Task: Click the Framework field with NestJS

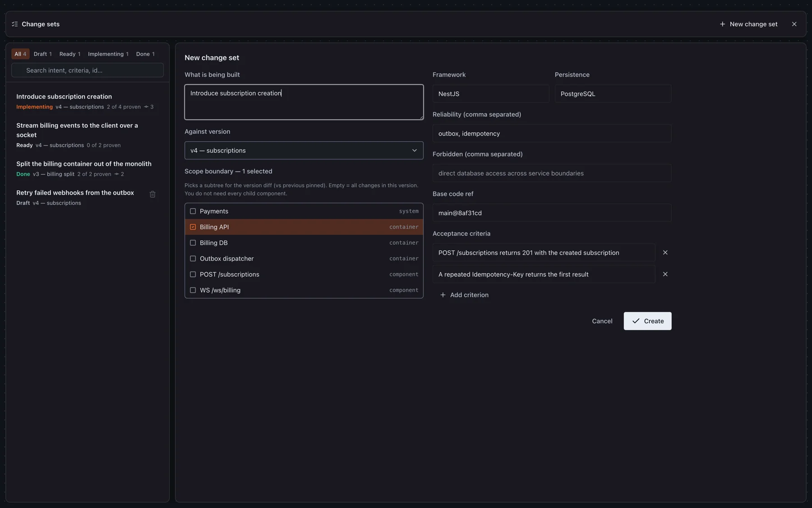Action: tap(491, 93)
